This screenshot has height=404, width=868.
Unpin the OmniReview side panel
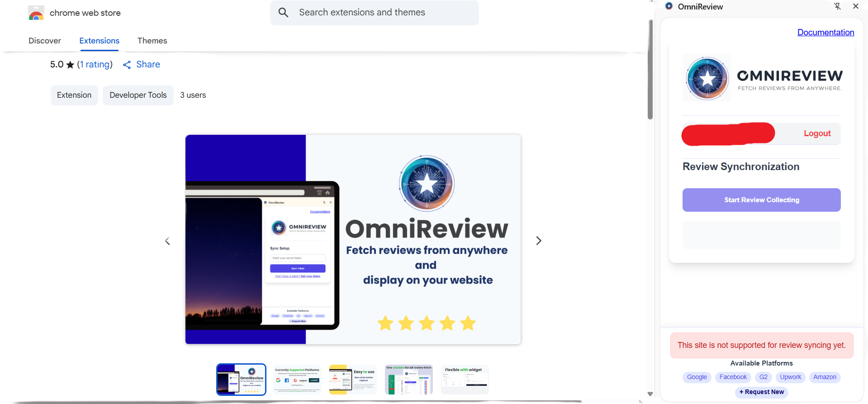coord(837,6)
